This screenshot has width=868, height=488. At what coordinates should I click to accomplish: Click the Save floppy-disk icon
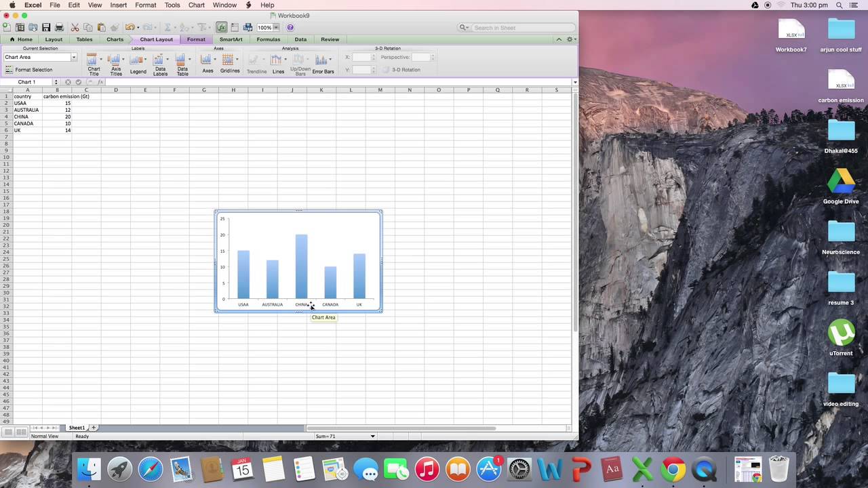(x=46, y=27)
